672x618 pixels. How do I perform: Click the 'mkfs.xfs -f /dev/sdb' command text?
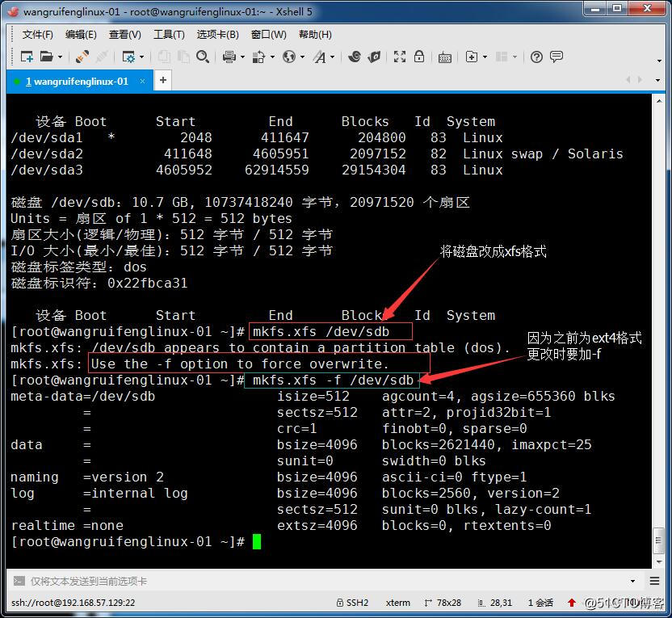(333, 380)
